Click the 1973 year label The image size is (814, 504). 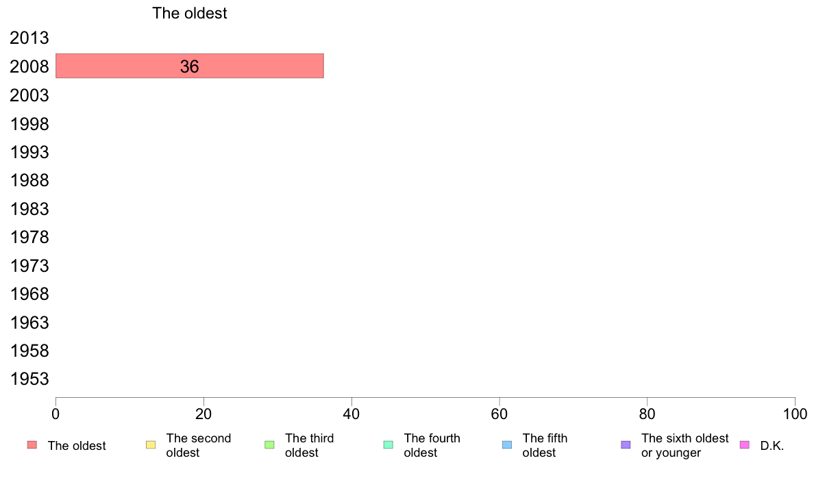pyautogui.click(x=29, y=266)
